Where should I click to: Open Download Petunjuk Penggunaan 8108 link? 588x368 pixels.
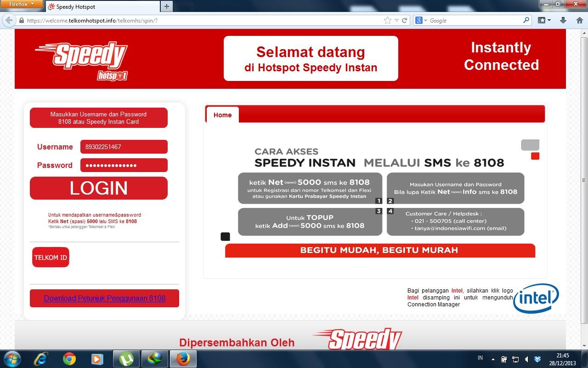pyautogui.click(x=104, y=298)
